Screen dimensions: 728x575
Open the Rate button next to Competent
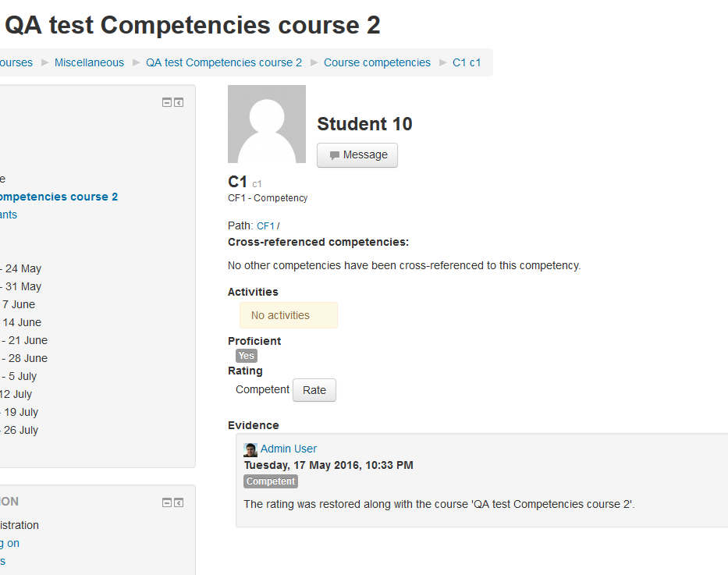pos(314,390)
